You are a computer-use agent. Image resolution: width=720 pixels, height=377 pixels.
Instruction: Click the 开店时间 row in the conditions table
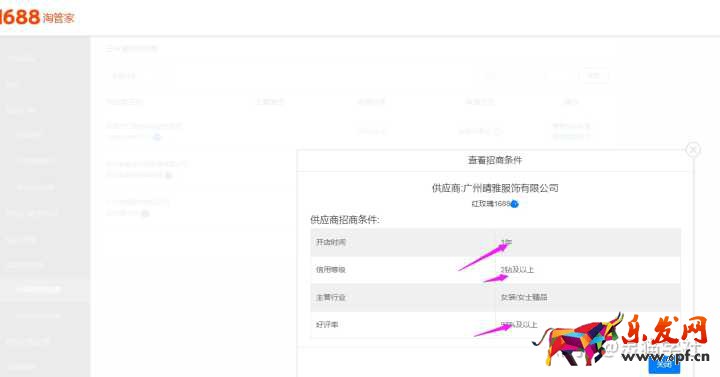tap(495, 242)
